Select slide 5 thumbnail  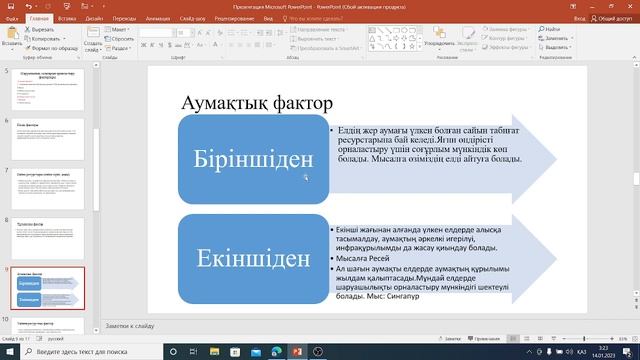pyautogui.click(x=48, y=89)
